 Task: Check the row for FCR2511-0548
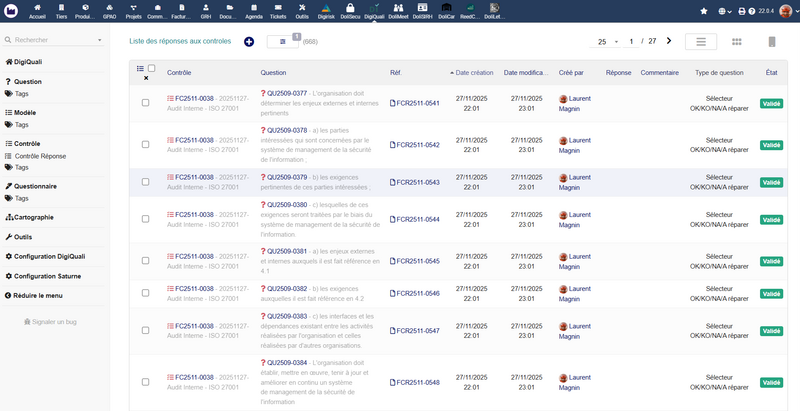click(145, 382)
